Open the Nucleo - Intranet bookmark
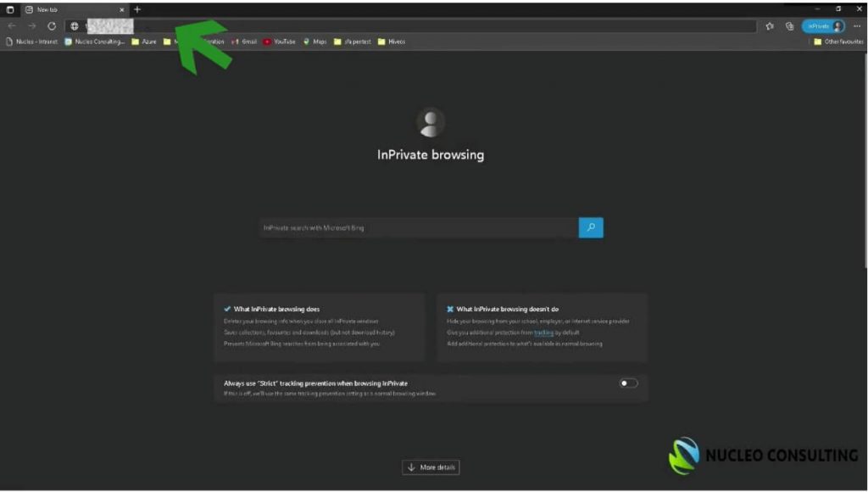Image resolution: width=868 pixels, height=492 pixels. 32,42
